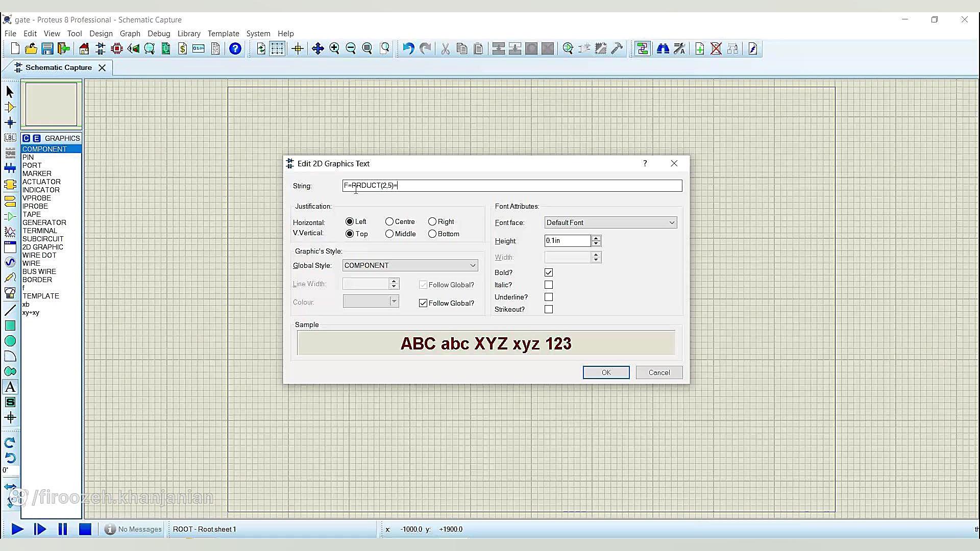Image resolution: width=980 pixels, height=551 pixels.
Task: Increase Height with up stepper arrow
Action: [596, 238]
